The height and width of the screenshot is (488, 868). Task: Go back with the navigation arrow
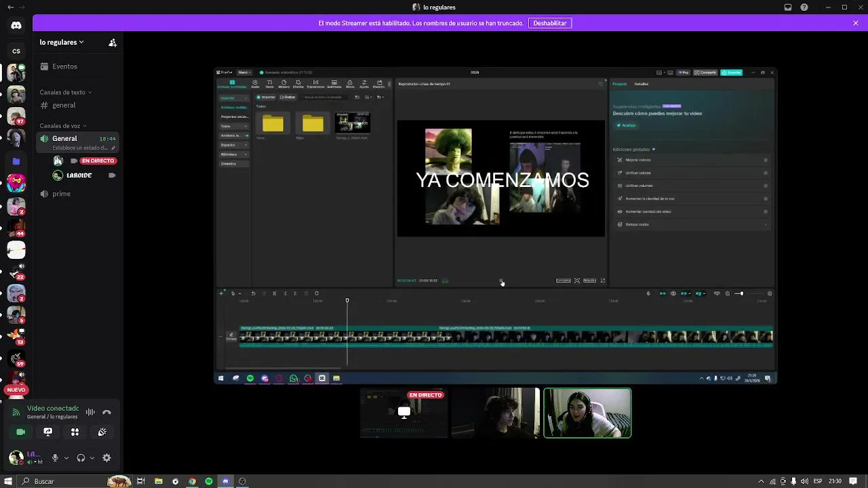point(9,7)
